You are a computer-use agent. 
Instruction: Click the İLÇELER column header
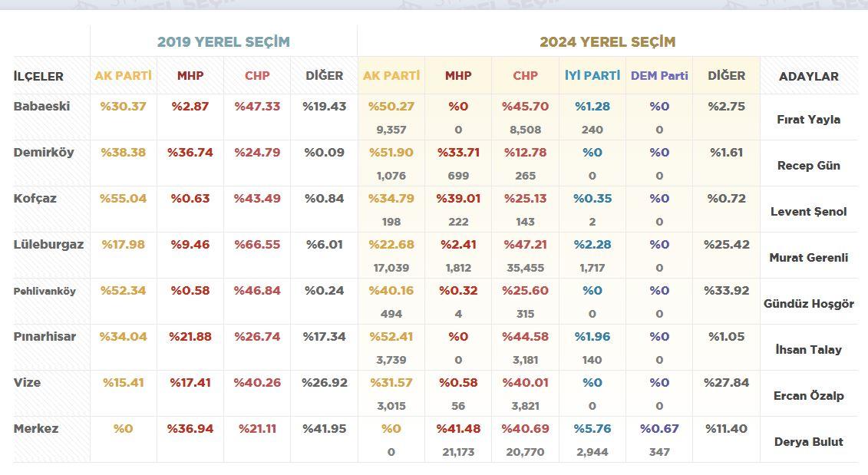(x=38, y=77)
